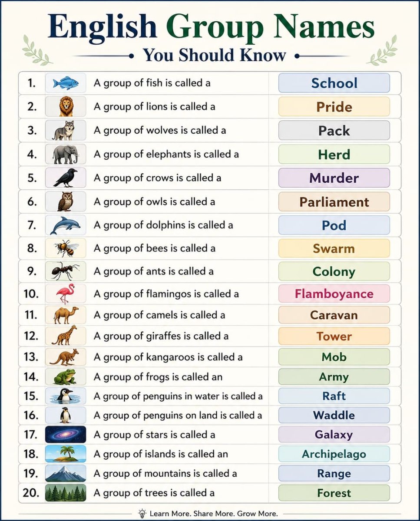Click the blue fish icon
This screenshot has height=521, width=420.
(66, 83)
